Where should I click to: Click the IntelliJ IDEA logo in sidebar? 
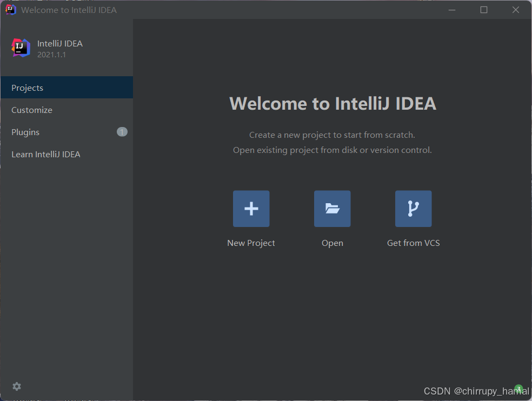(21, 48)
